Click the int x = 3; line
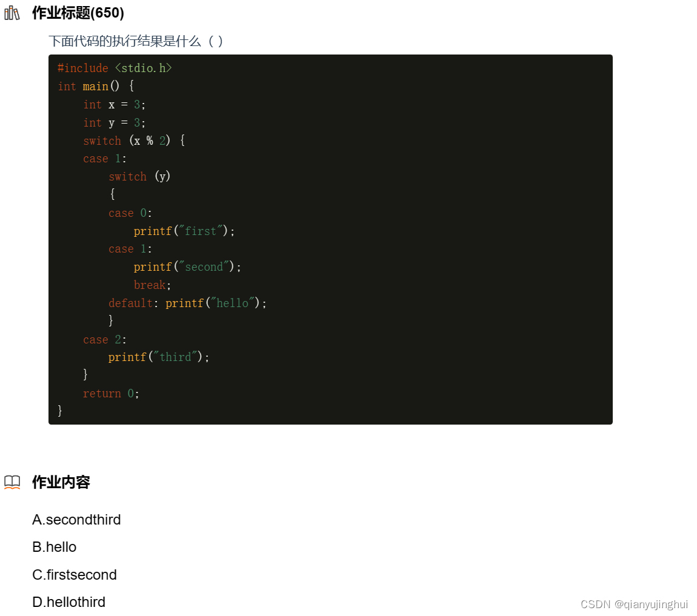The width and height of the screenshot is (697, 616). point(114,105)
